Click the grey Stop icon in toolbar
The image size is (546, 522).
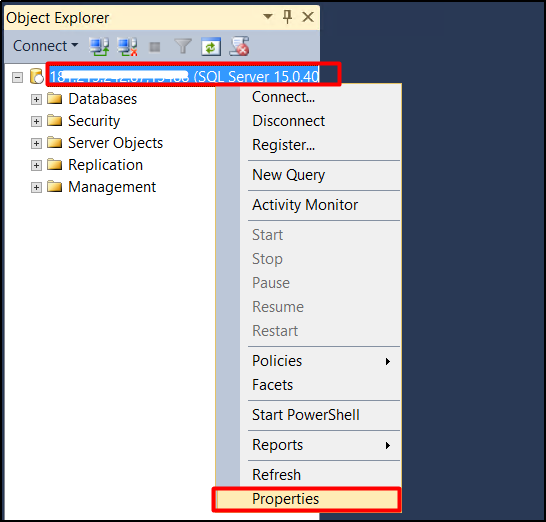tap(155, 47)
